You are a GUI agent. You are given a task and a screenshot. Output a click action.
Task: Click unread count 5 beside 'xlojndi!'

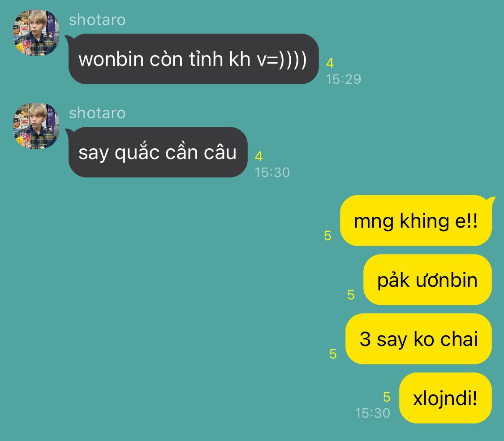(x=387, y=397)
